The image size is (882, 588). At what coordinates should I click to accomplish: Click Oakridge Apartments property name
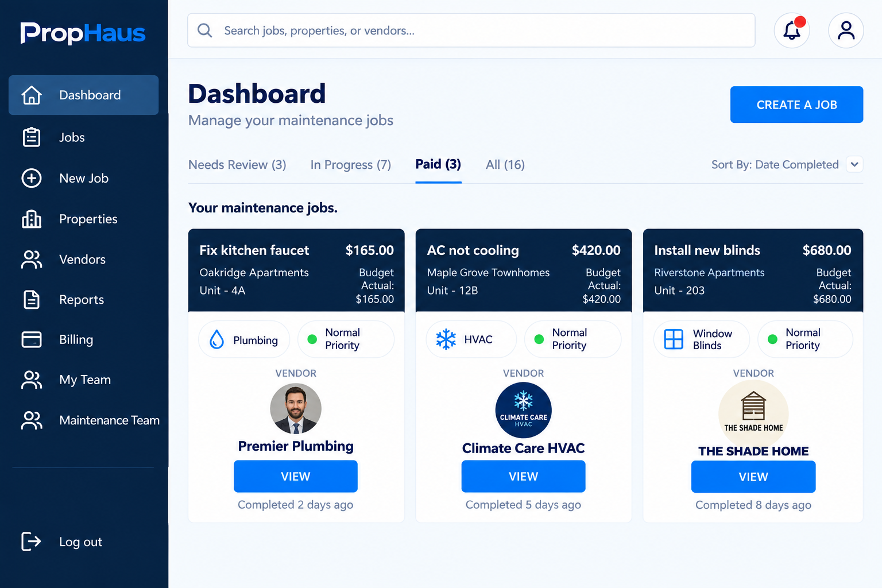254,272
